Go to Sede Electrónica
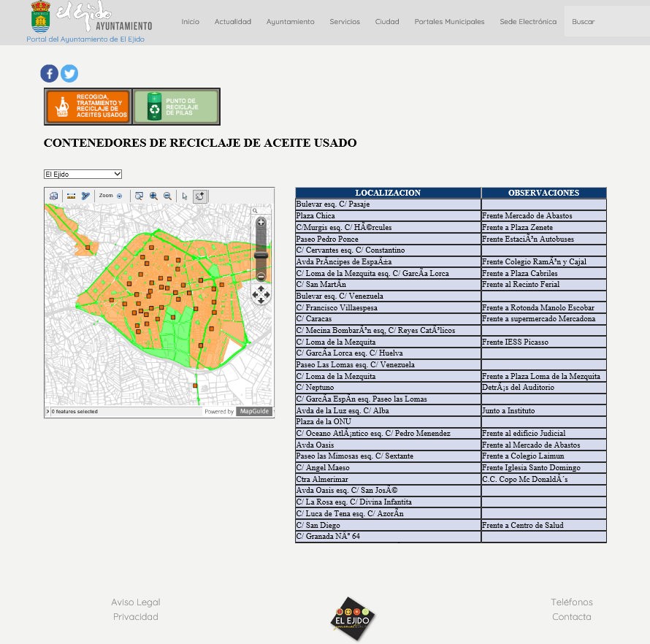The height and width of the screenshot is (644, 650). pos(527,22)
